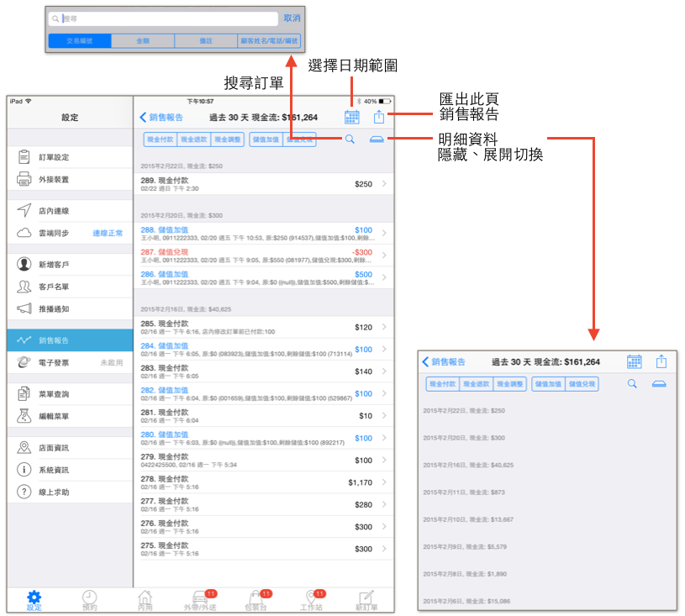Screen dimensions: 685x616
Task: Expand order 287 儲值兌現 row chevron
Action: coord(384,255)
